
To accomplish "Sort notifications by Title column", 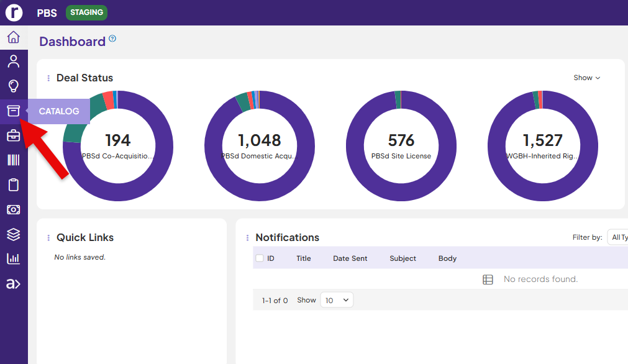I will [x=304, y=258].
